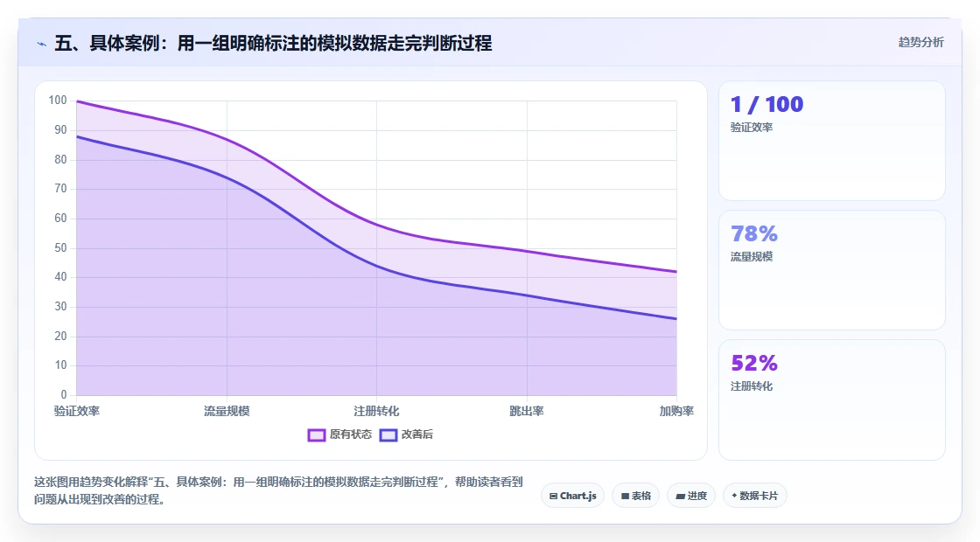
Task: Click the Chart.js tag icon
Action: click(x=553, y=496)
